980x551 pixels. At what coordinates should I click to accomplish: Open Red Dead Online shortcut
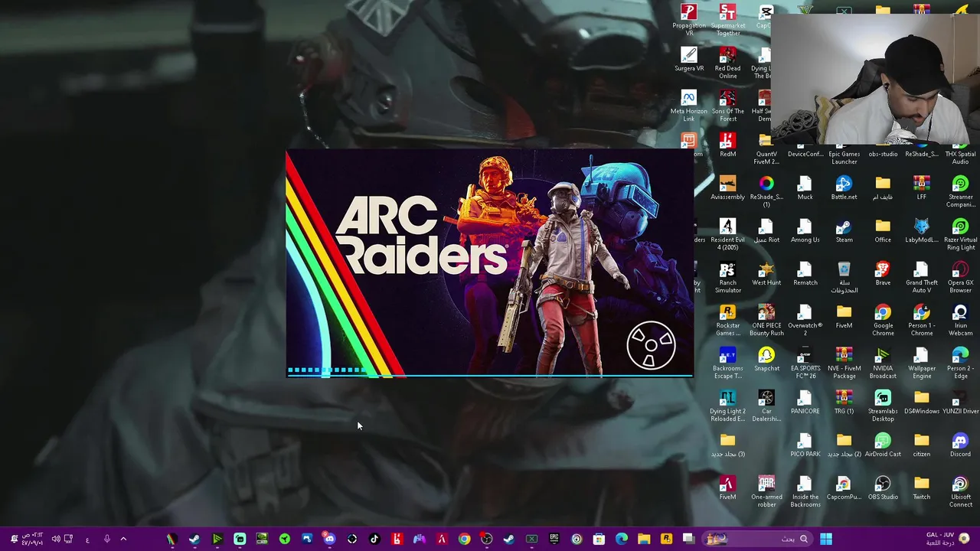(727, 62)
